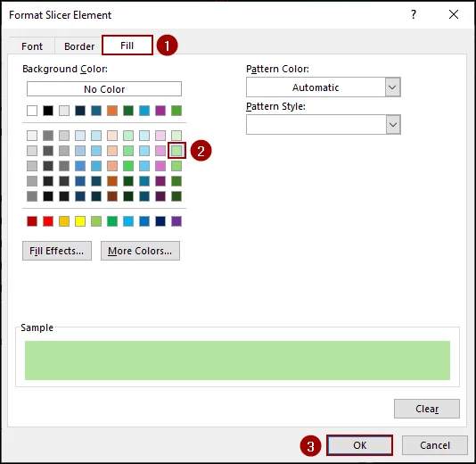Open the More Colors dialog
476x464 pixels.
140,251
